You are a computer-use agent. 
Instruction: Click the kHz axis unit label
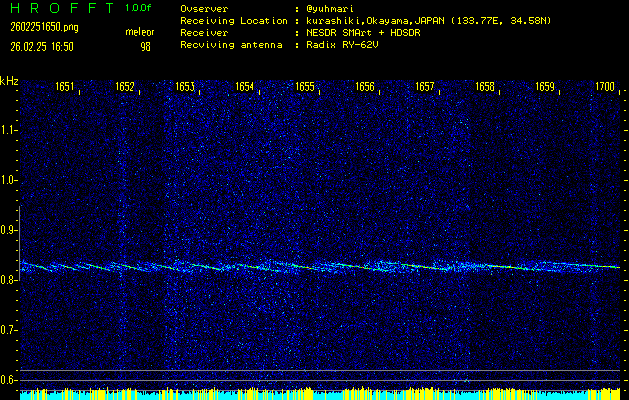point(9,81)
